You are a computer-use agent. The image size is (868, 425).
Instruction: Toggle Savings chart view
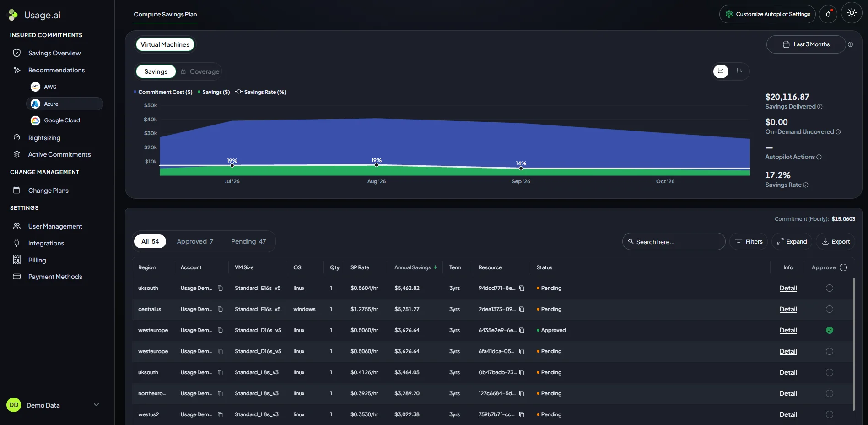[156, 71]
